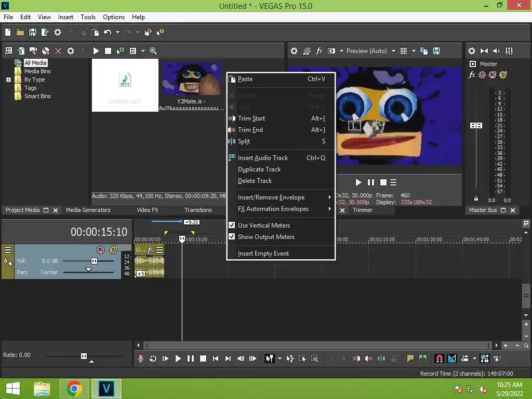Open the Options menu
Viewport: 532px width, 399px height.
click(114, 17)
